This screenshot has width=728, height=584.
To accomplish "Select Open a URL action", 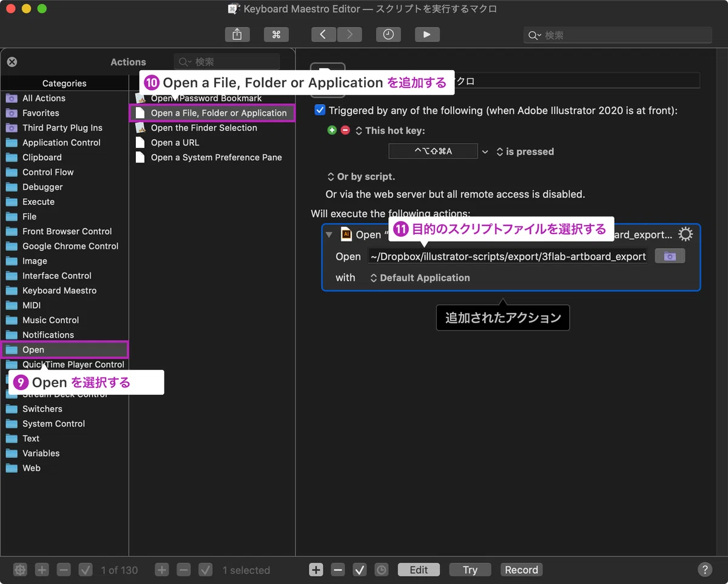I will (175, 143).
